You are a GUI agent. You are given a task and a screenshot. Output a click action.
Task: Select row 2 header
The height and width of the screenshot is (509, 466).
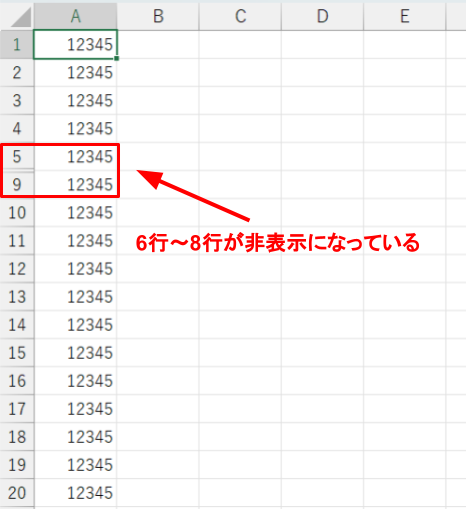pos(17,73)
